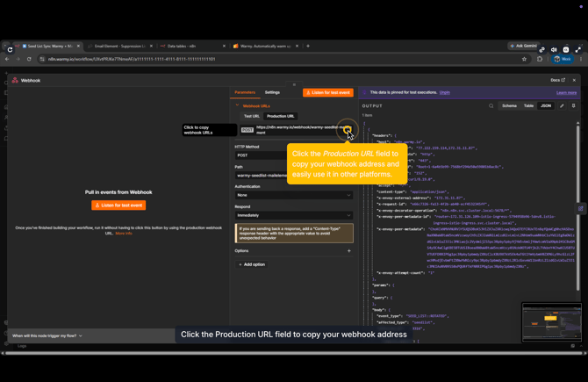588x382 pixels.
Task: Edit output data with the pencil icon
Action: (562, 106)
